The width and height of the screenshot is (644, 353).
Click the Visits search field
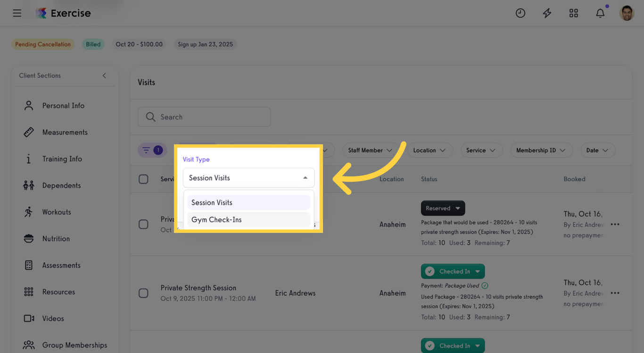[x=204, y=117]
